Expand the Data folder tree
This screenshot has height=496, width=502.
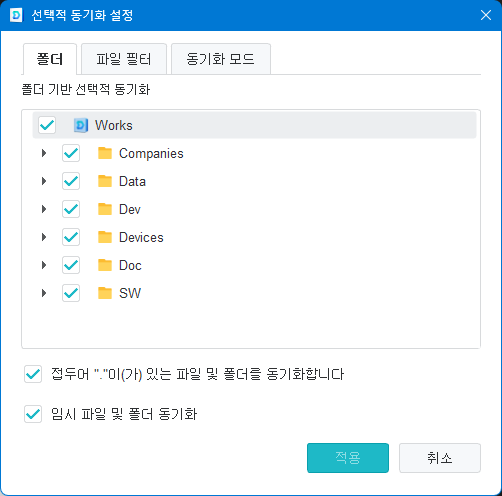44,181
